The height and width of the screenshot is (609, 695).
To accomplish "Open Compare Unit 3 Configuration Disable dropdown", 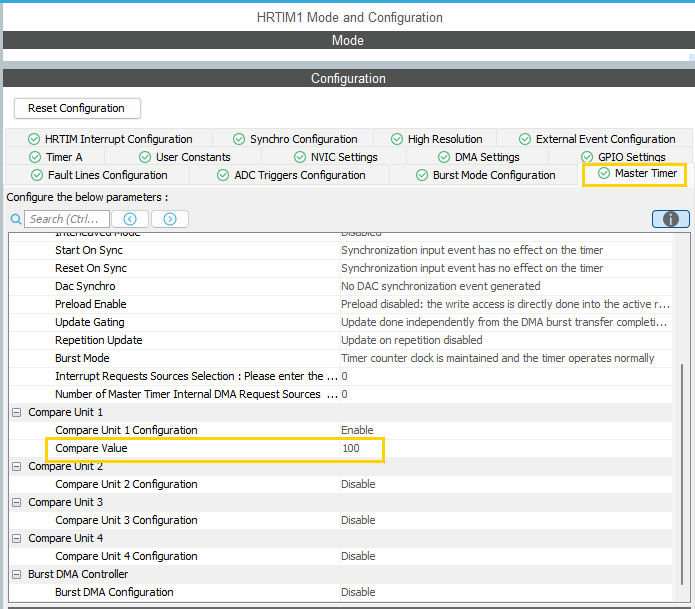I will [506, 520].
